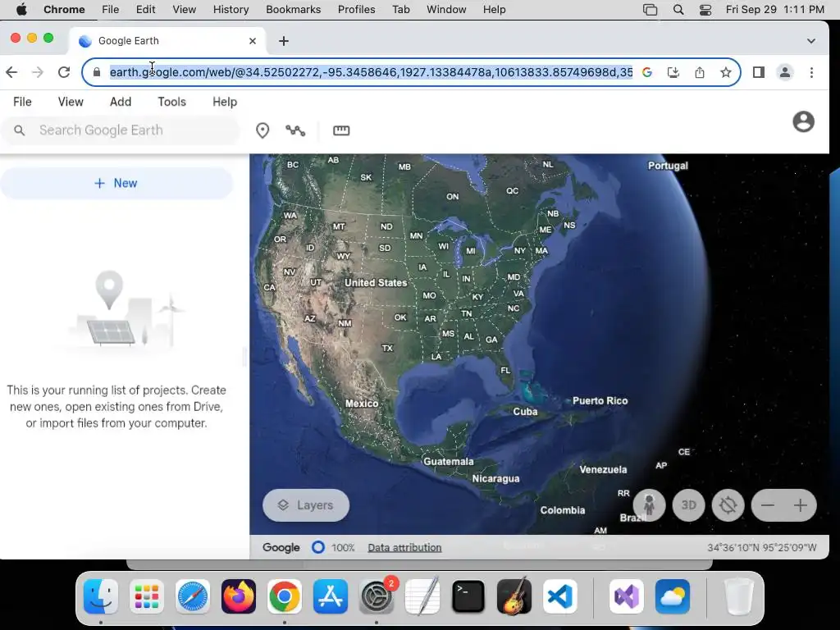This screenshot has width=840, height=630.
Task: Select the Draw line or shape tool
Action: 295,130
